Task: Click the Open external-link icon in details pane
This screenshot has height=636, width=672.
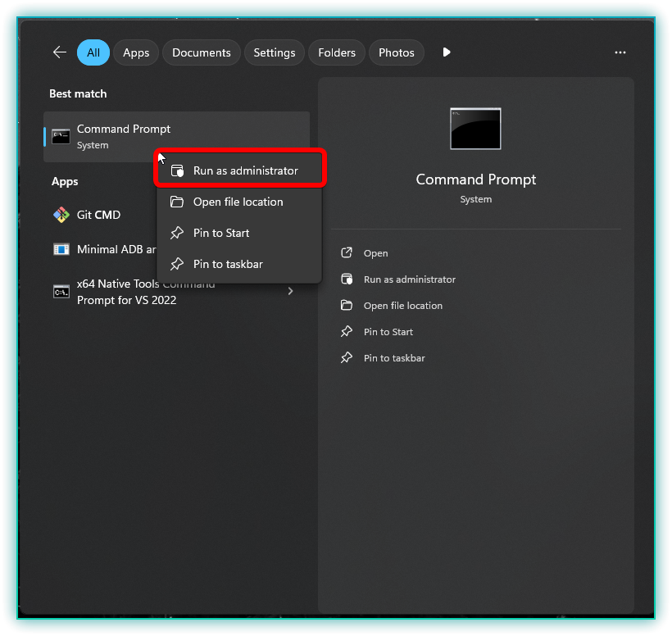Action: coord(347,253)
